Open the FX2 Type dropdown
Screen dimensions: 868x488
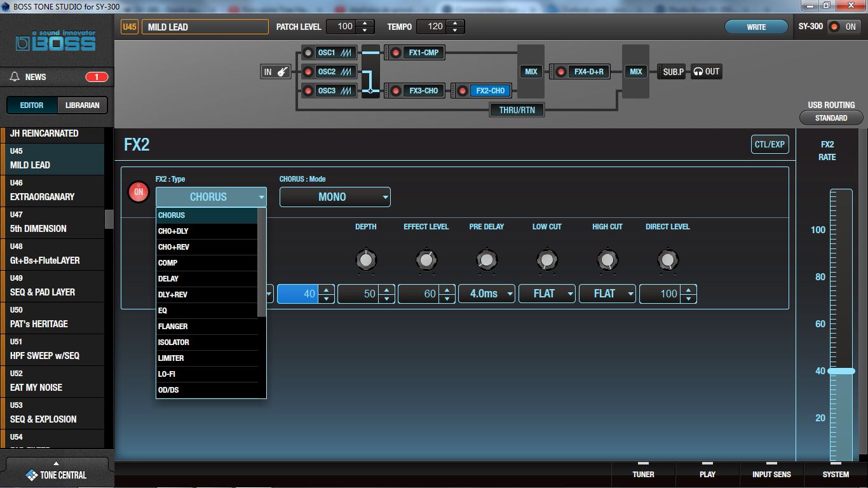click(x=211, y=197)
